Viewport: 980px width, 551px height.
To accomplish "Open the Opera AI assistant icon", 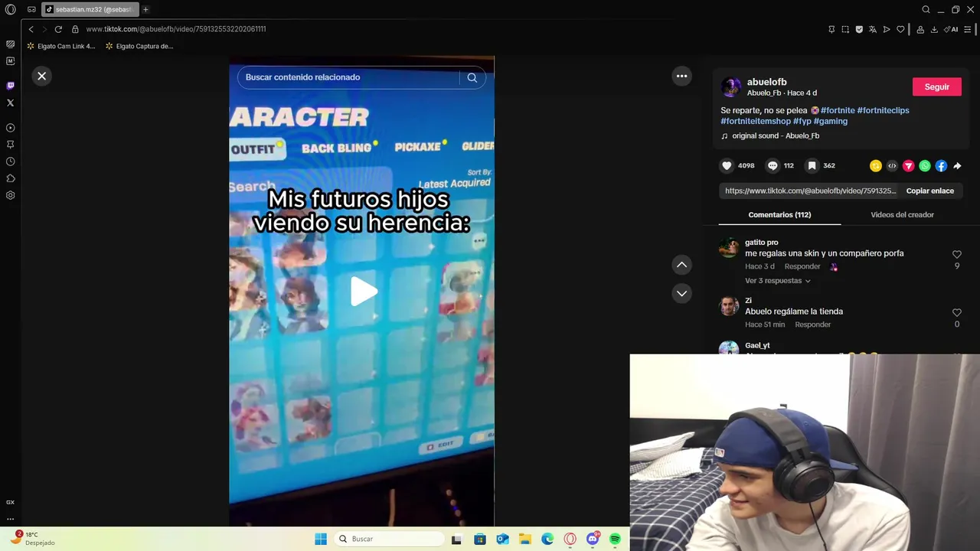I will (951, 30).
